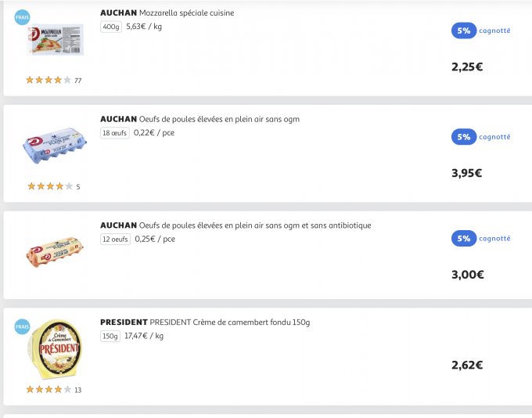The width and height of the screenshot is (532, 418).
Task: Click the FRAIS badge on Mozzarella item
Action: click(x=22, y=18)
